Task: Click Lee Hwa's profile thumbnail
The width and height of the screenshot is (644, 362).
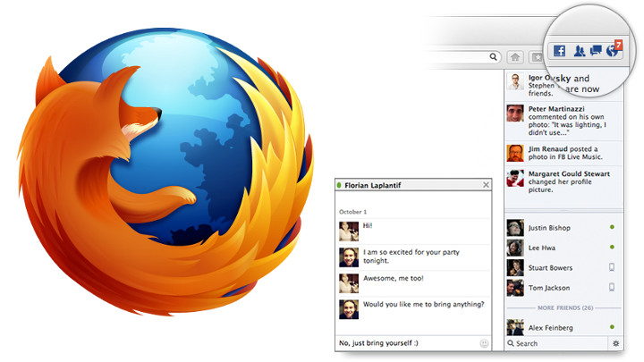Action: coord(515,248)
